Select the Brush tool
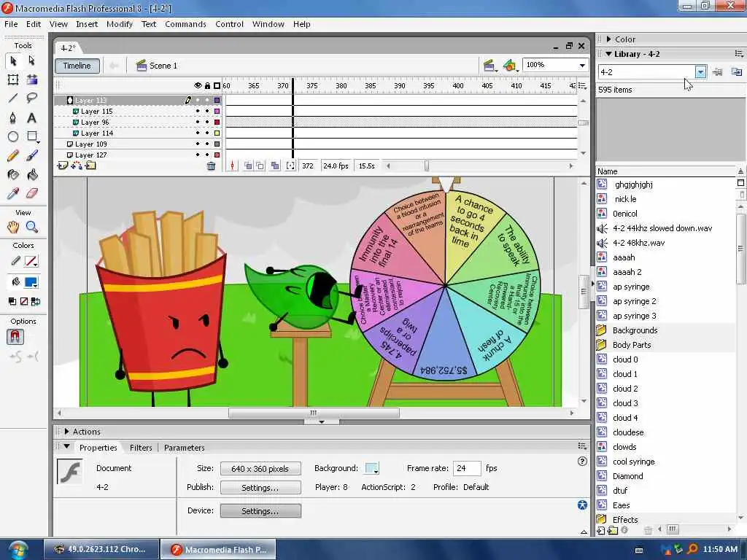747x560 pixels. point(32,156)
